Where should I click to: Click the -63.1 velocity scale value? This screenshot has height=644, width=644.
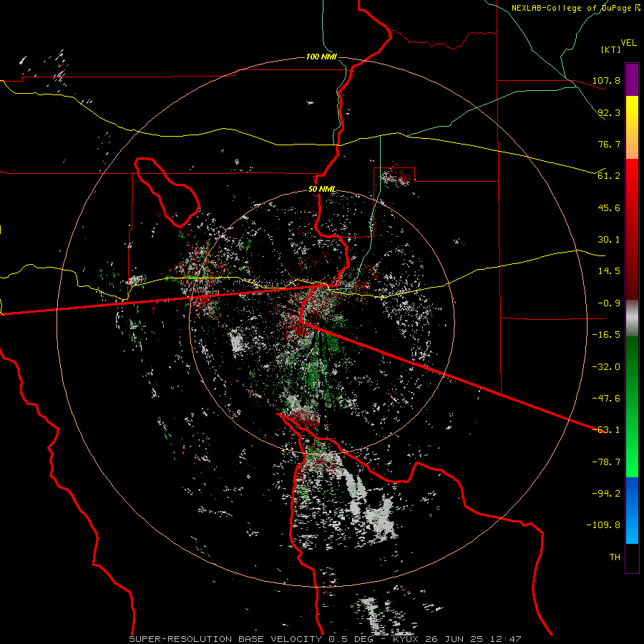point(606,430)
